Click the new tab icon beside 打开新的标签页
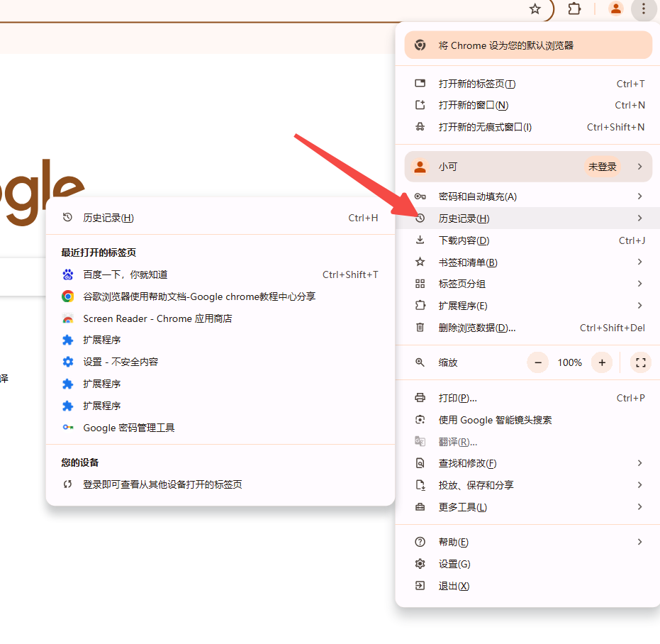The width and height of the screenshot is (660, 644). (x=420, y=84)
